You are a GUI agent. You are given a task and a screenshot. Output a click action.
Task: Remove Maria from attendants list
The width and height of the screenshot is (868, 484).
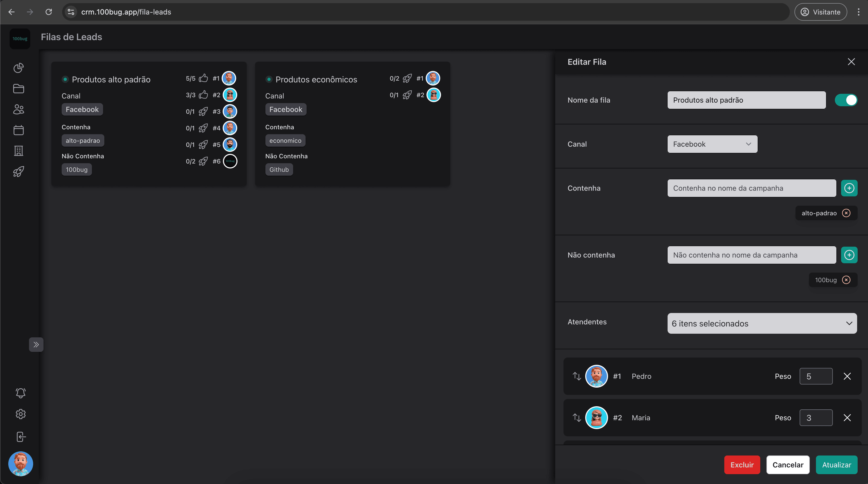[847, 418]
